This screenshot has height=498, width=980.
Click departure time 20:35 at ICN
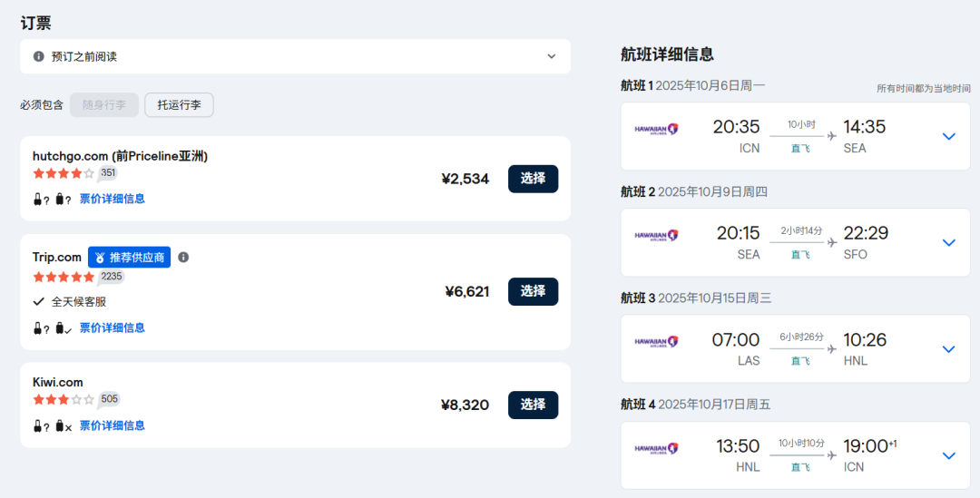(x=736, y=127)
